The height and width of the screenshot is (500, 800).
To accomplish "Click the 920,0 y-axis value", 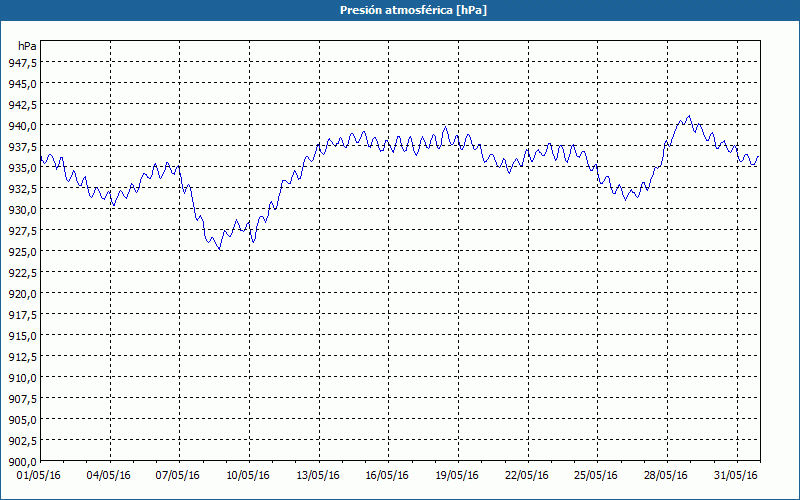I will 22,293.
